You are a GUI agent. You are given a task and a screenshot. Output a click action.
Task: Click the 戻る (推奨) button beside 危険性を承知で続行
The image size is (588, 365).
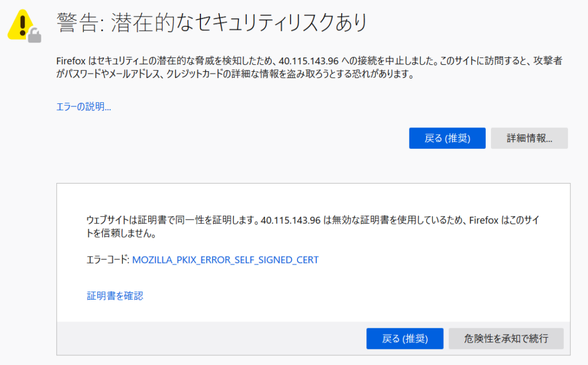(405, 339)
